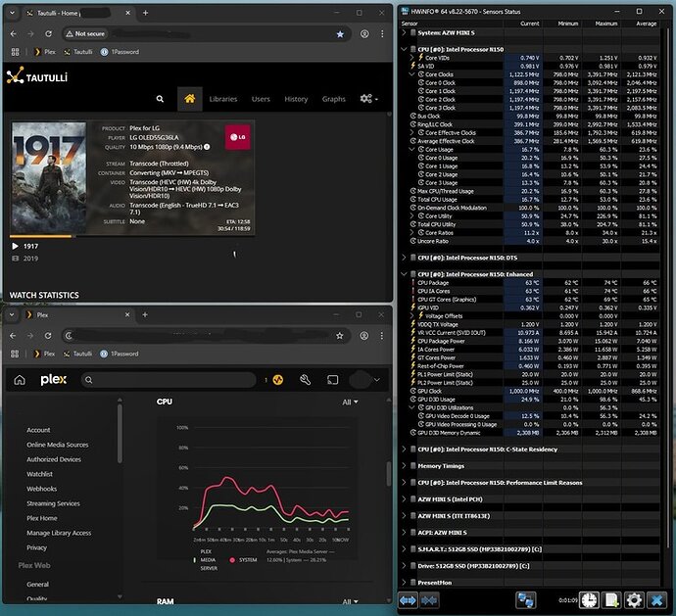The height and width of the screenshot is (616, 676).
Task: Go to Plex home icon
Action: [x=20, y=380]
